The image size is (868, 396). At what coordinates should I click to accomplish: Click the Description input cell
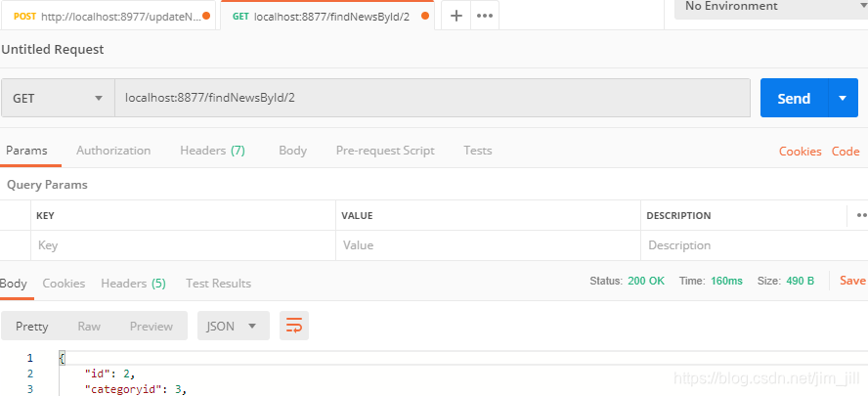[754, 245]
